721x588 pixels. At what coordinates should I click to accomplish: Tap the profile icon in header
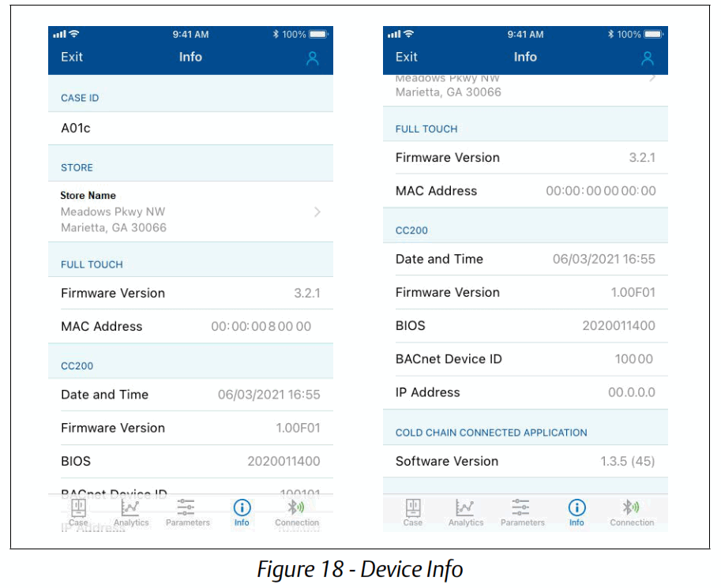(312, 58)
